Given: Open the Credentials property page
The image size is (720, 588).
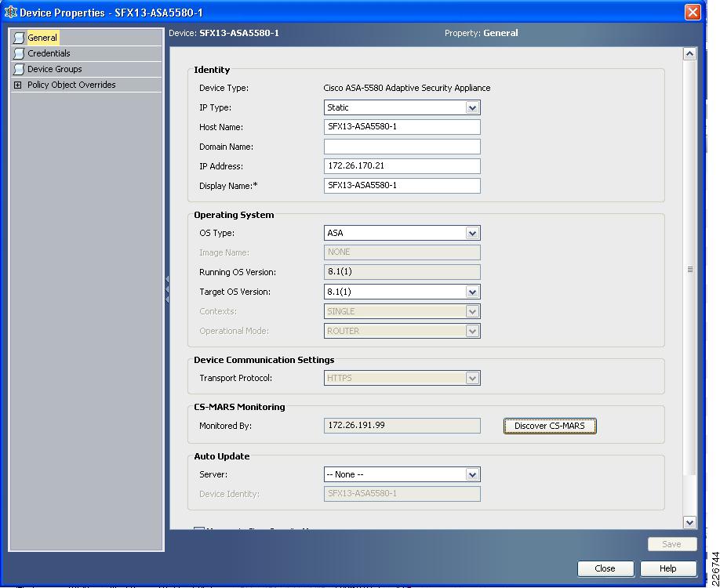Looking at the screenshot, I should (49, 53).
